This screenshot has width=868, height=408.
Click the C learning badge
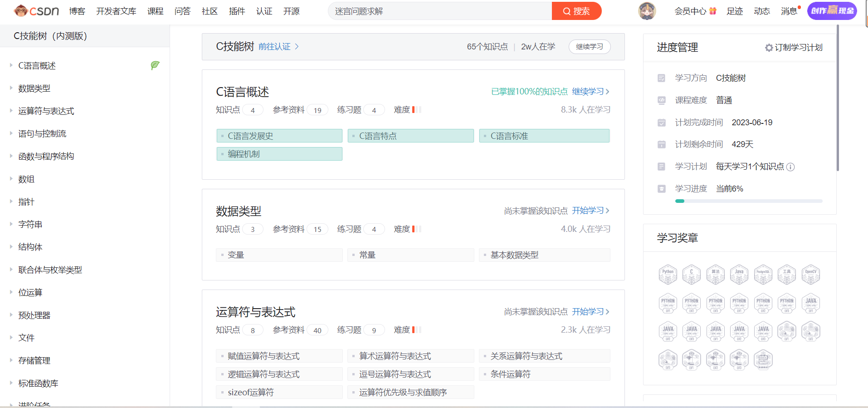pos(692,275)
